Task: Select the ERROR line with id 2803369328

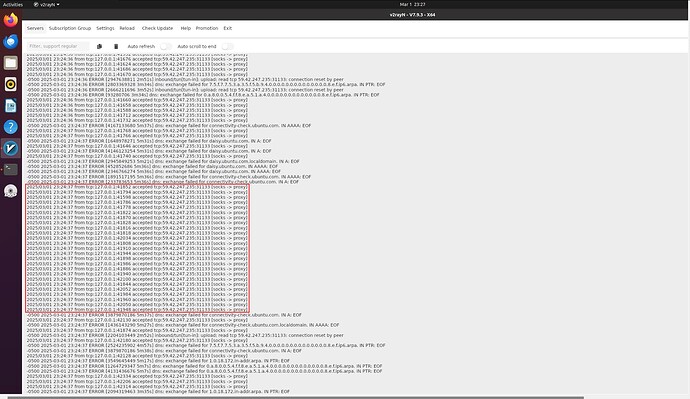Action: tap(206, 84)
